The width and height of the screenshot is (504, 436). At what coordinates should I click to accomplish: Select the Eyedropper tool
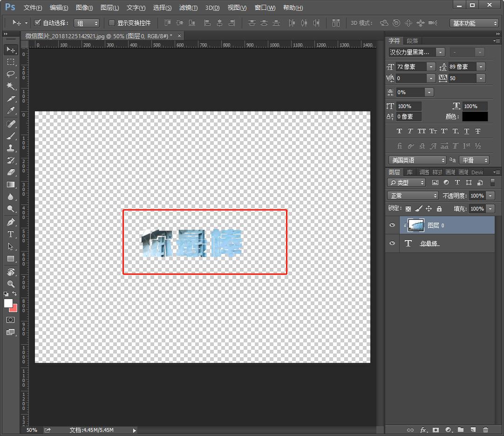pos(11,111)
